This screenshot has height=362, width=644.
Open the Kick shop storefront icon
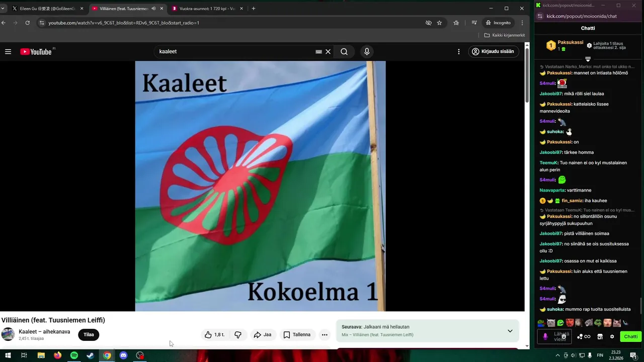coord(600,336)
